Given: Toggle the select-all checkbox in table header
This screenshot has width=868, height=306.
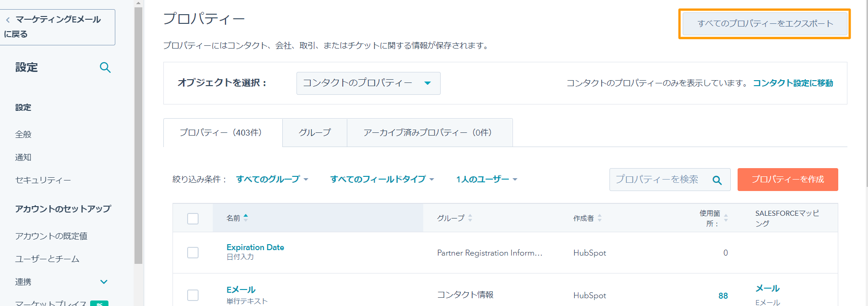Looking at the screenshot, I should pos(193,219).
